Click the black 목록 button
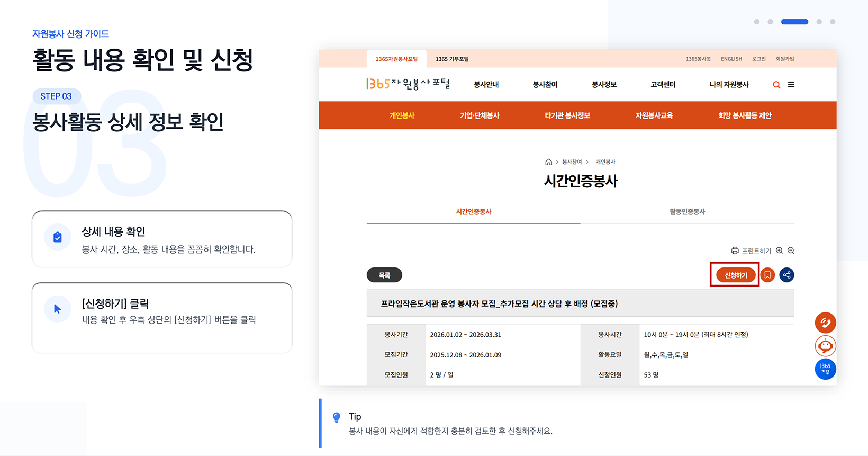This screenshot has width=868, height=456. (384, 275)
